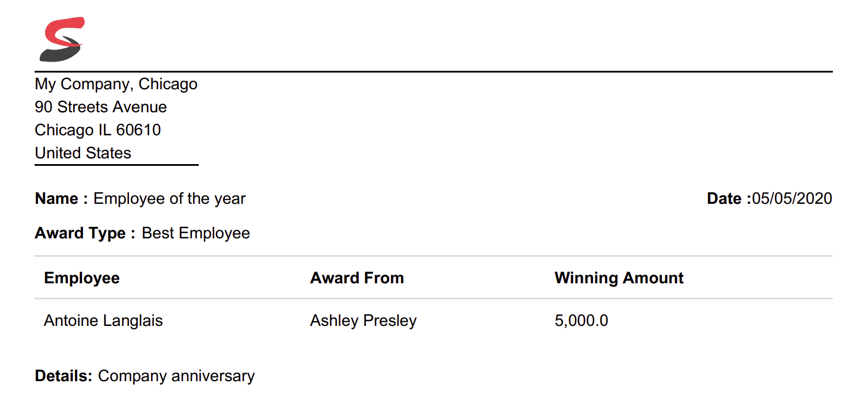Click the bold 'Date :' label
The image size is (868, 414).
click(x=729, y=199)
